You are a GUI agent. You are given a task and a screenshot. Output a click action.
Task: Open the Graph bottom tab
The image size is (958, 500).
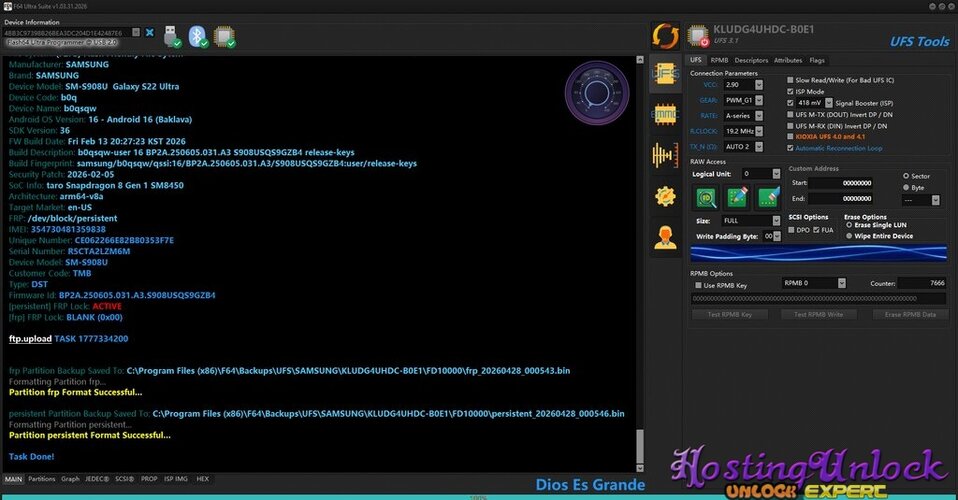point(70,479)
